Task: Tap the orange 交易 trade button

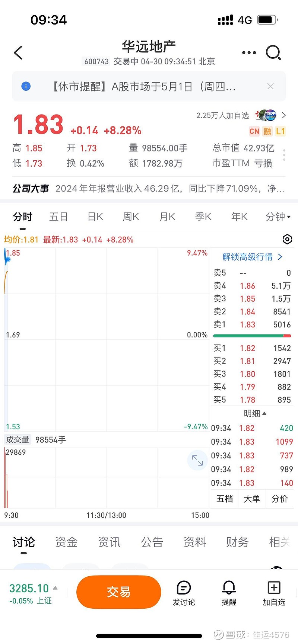Action: click(x=119, y=592)
